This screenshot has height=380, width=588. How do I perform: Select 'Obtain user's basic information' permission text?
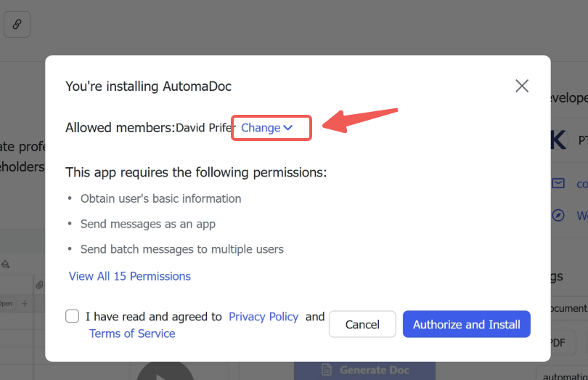pyautogui.click(x=161, y=198)
